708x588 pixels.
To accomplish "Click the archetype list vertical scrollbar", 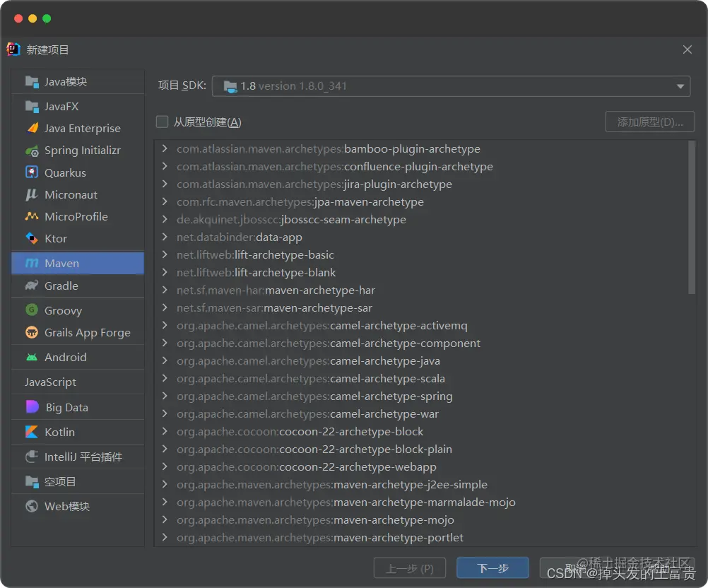I will click(x=691, y=218).
